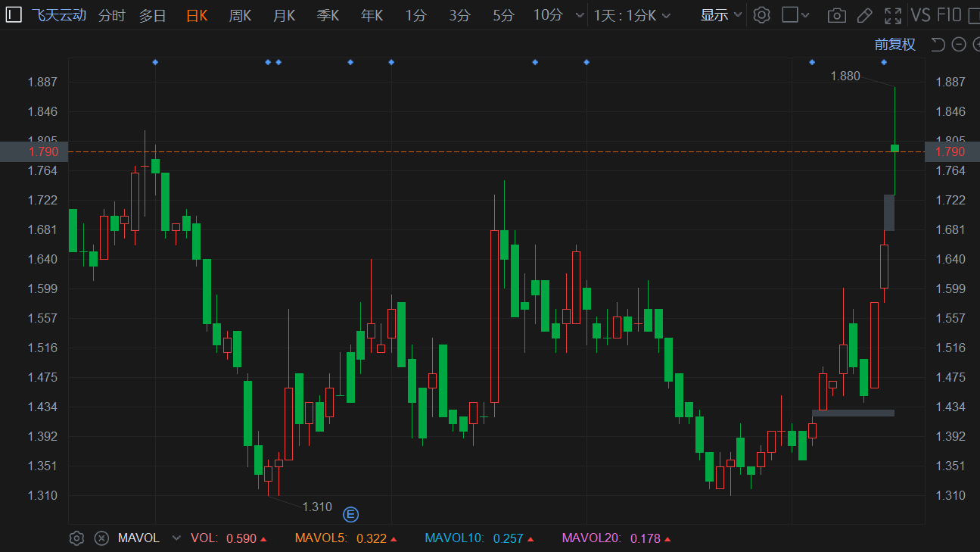
Task: Toggle the left sidebar panel icon
Action: pos(14,15)
